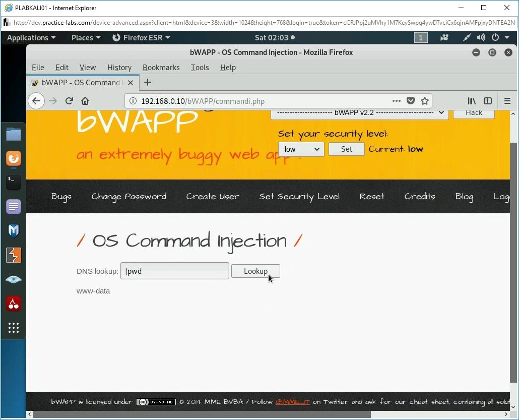
Task: Bookmark this page with the star
Action: click(425, 101)
